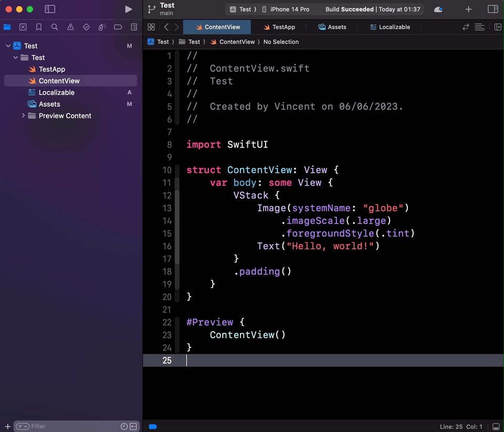This screenshot has width=504, height=432.
Task: Click the editor review swap arrows
Action: tap(466, 27)
